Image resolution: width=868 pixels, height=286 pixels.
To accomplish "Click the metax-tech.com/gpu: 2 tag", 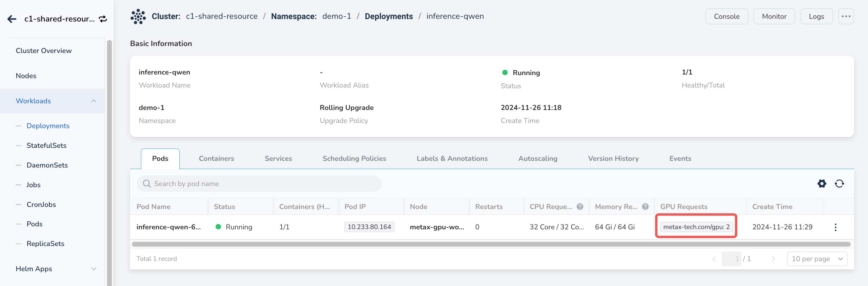I will click(696, 227).
